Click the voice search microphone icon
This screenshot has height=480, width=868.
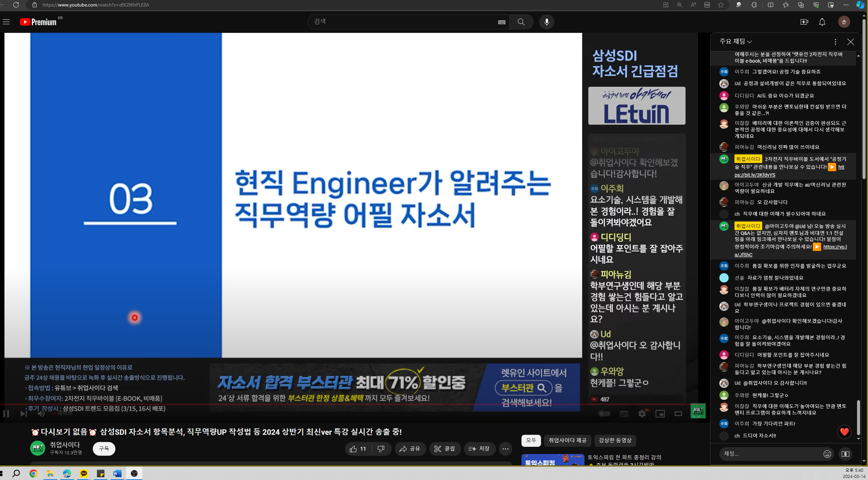coord(546,22)
